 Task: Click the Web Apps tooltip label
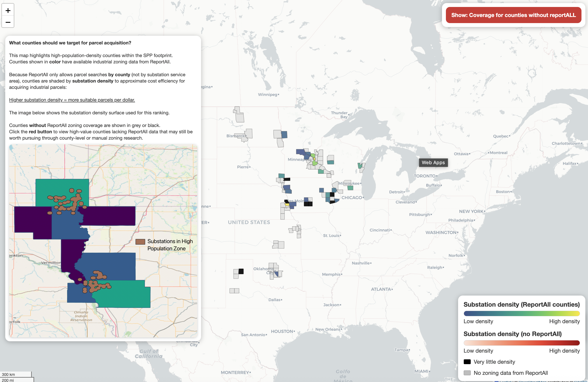(433, 162)
